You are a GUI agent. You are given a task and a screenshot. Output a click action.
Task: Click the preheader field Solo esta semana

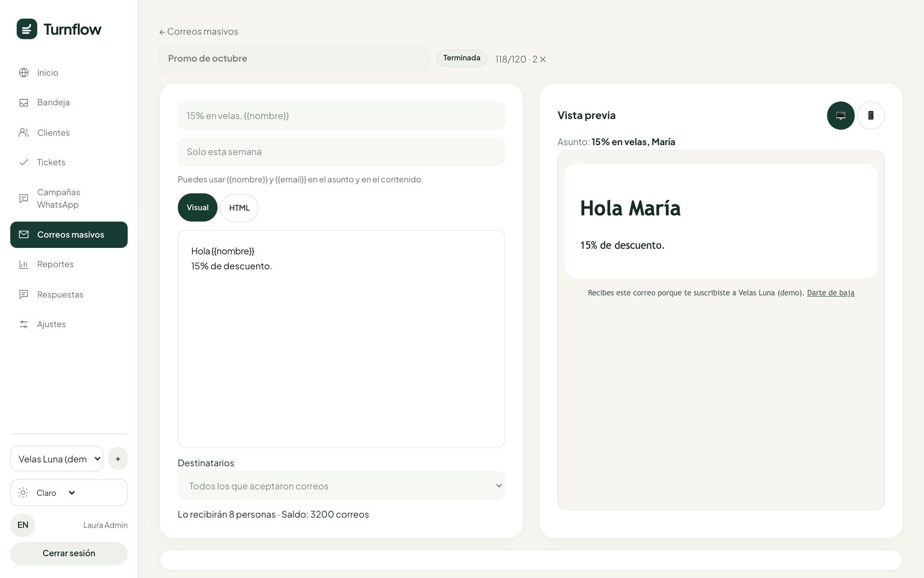click(341, 152)
